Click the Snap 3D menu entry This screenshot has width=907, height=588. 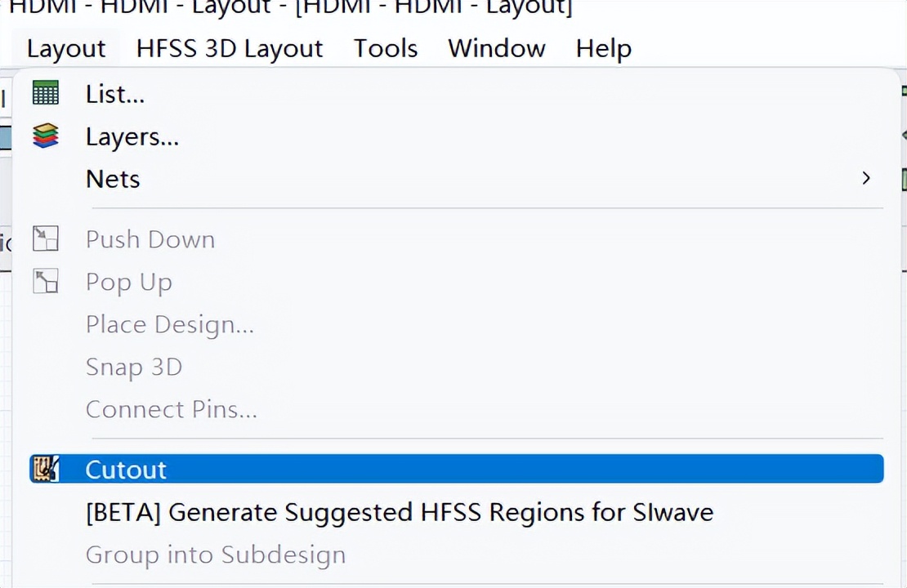pos(134,367)
